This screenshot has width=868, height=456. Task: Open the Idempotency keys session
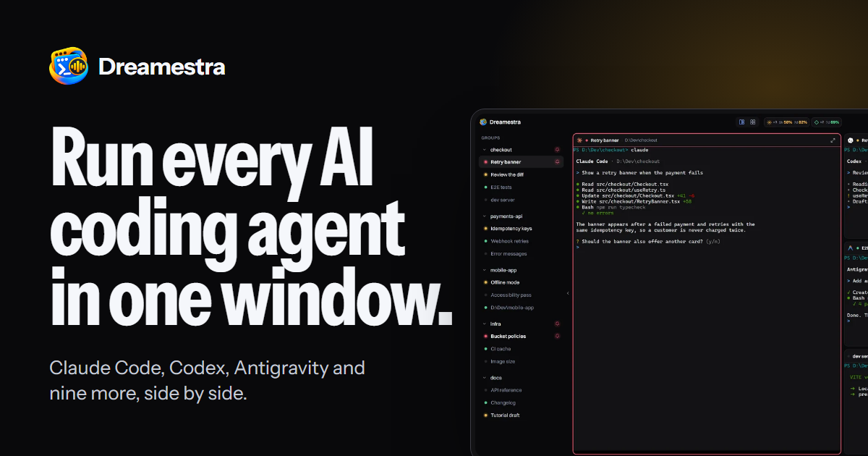521,229
